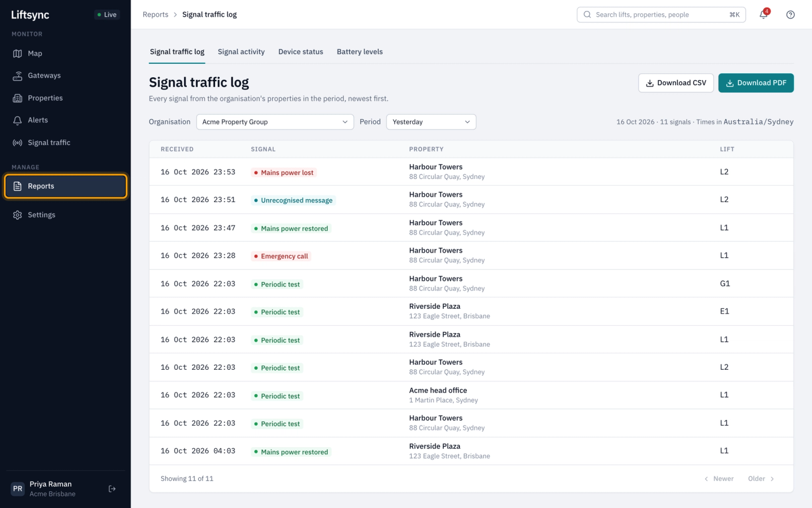Click the Australia/Sydney timezone label
Screen dimensions: 812x508
tap(759, 122)
